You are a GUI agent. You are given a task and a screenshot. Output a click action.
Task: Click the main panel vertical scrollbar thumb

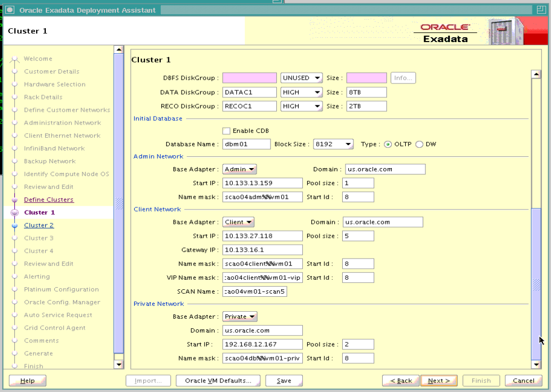point(536,284)
